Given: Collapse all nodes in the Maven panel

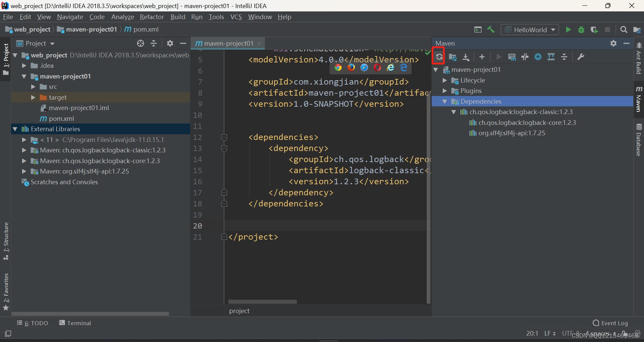Looking at the screenshot, I should (x=564, y=57).
